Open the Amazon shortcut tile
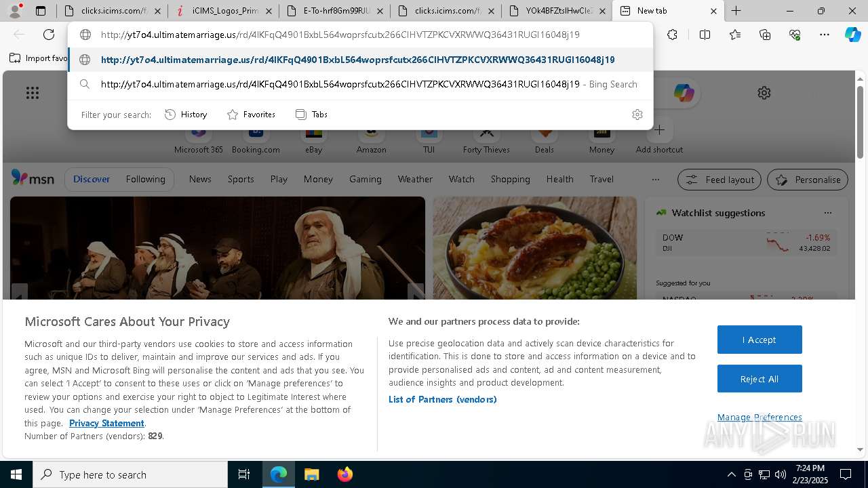The width and height of the screenshot is (868, 488). click(371, 140)
